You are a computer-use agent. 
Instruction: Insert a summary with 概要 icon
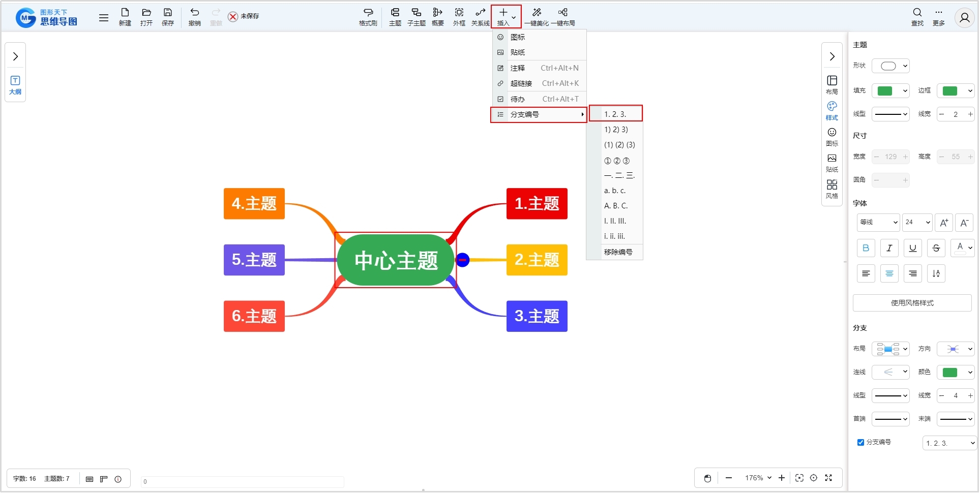point(438,17)
